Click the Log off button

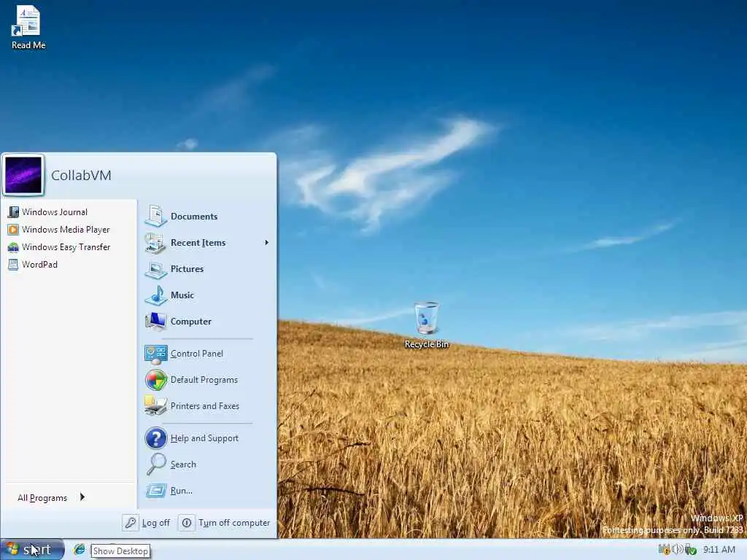pos(146,523)
